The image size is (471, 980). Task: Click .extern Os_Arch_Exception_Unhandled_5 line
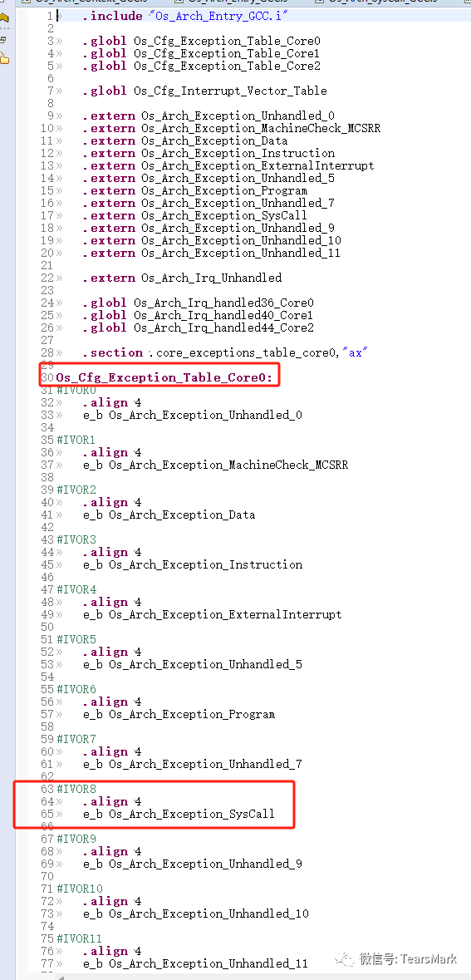tap(209, 178)
